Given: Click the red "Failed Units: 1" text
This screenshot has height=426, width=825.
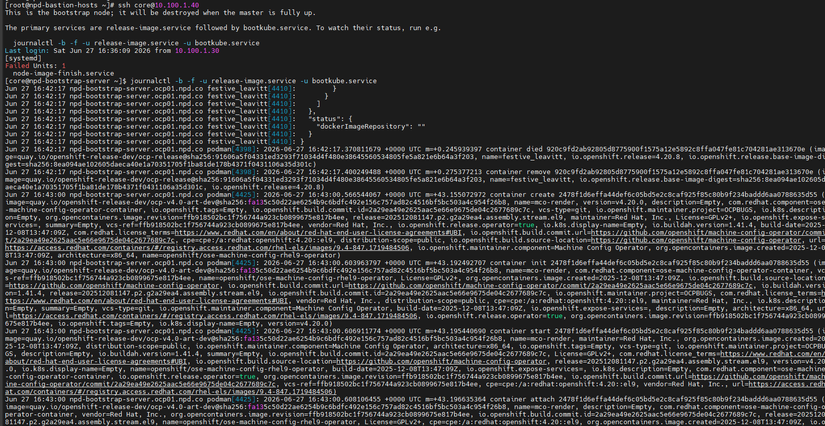Looking at the screenshot, I should click(x=35, y=66).
